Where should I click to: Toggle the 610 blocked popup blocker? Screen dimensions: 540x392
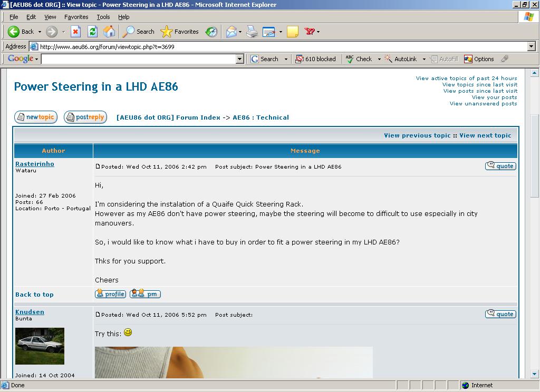[315, 59]
